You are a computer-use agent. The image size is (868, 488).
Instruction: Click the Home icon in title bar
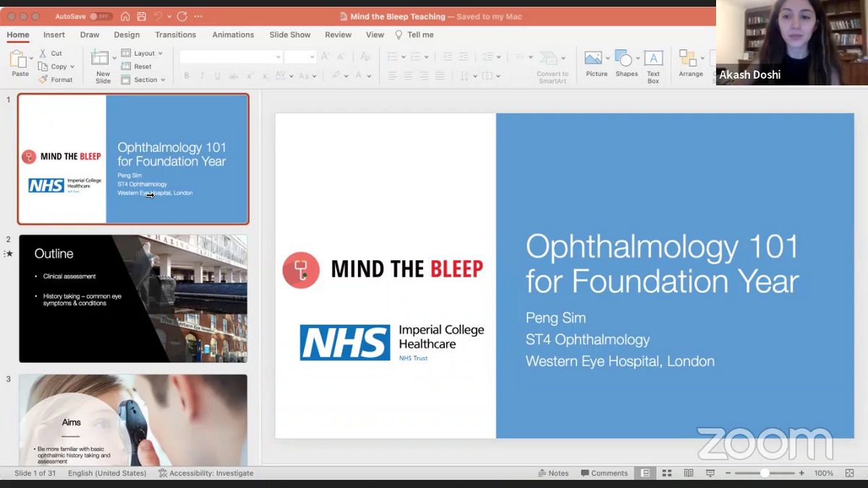click(x=125, y=16)
